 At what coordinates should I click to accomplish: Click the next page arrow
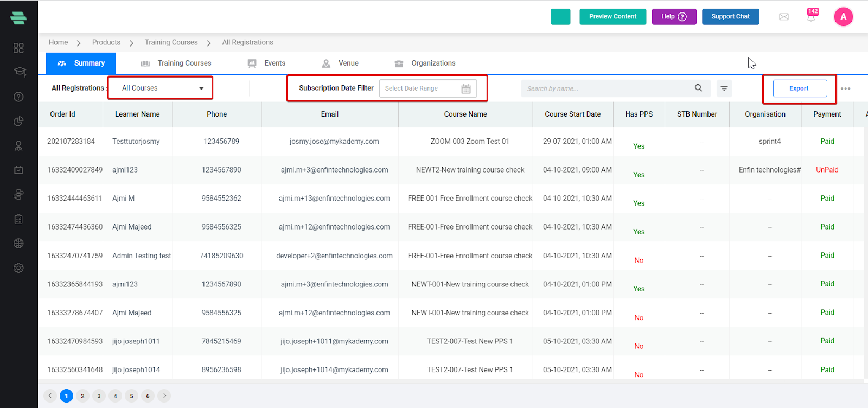pyautogui.click(x=164, y=396)
